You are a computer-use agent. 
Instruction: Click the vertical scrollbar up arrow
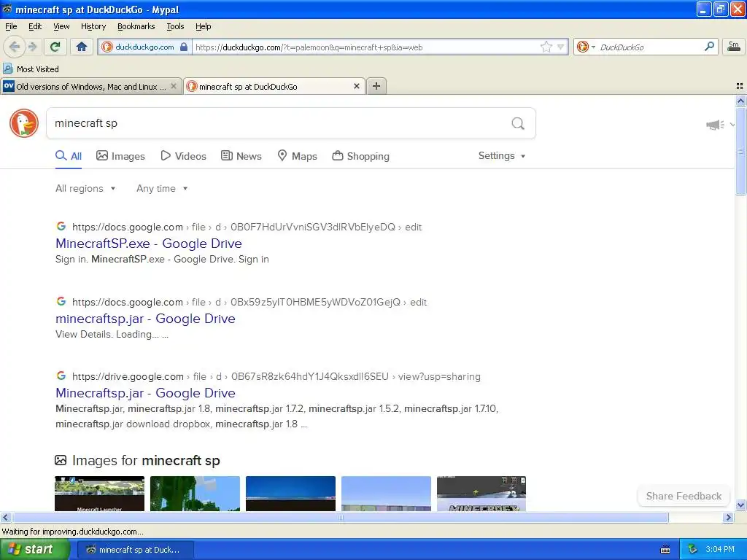(740, 101)
